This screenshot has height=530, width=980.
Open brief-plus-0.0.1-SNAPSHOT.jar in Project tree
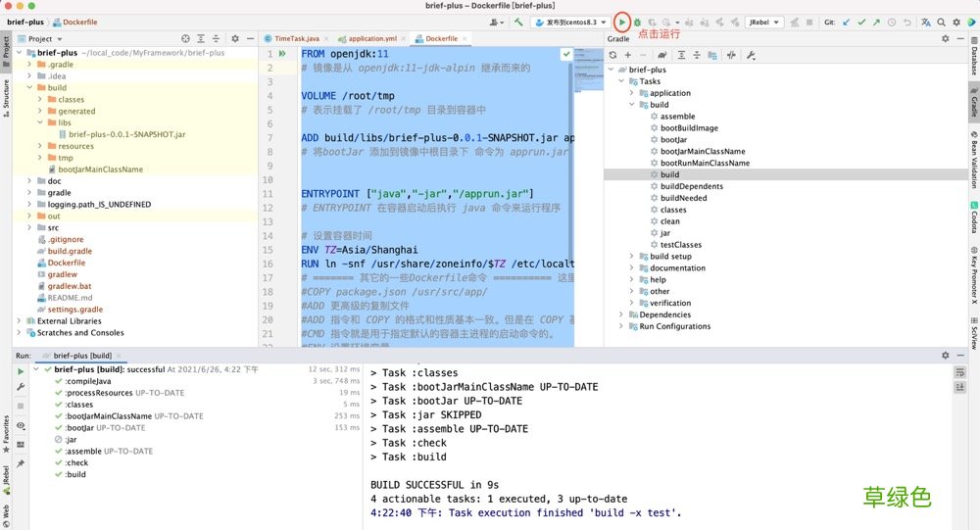(x=126, y=134)
